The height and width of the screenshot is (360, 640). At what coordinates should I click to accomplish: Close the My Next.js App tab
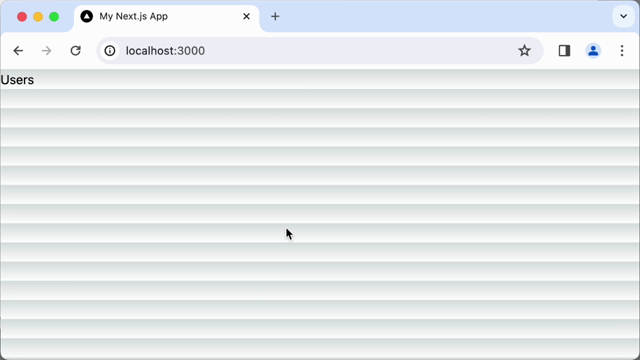pyautogui.click(x=247, y=16)
